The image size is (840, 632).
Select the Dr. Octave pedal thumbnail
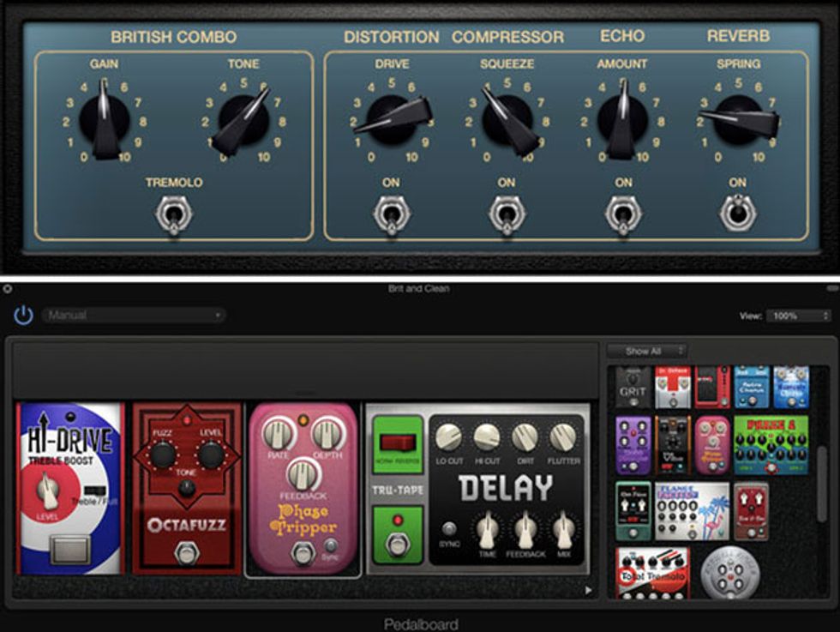(673, 388)
